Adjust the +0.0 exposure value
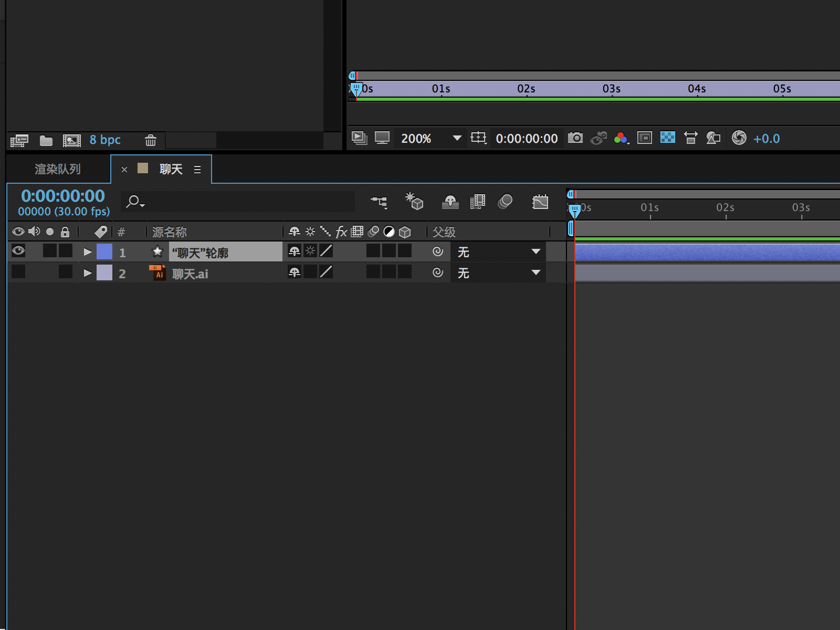Screen dimensions: 840x630 tap(766, 139)
